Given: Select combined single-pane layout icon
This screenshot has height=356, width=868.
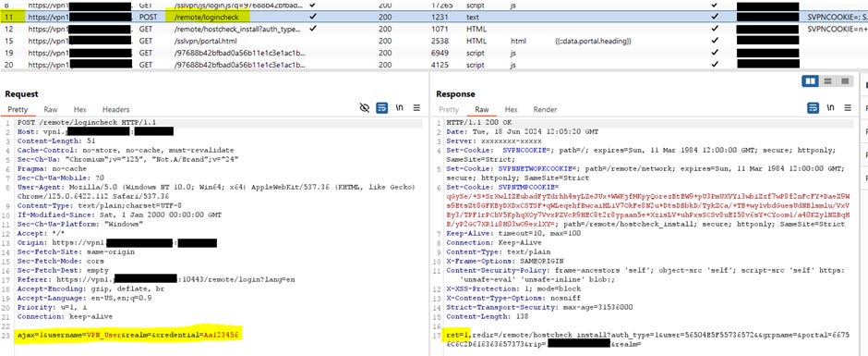Looking at the screenshot, I should tap(844, 81).
